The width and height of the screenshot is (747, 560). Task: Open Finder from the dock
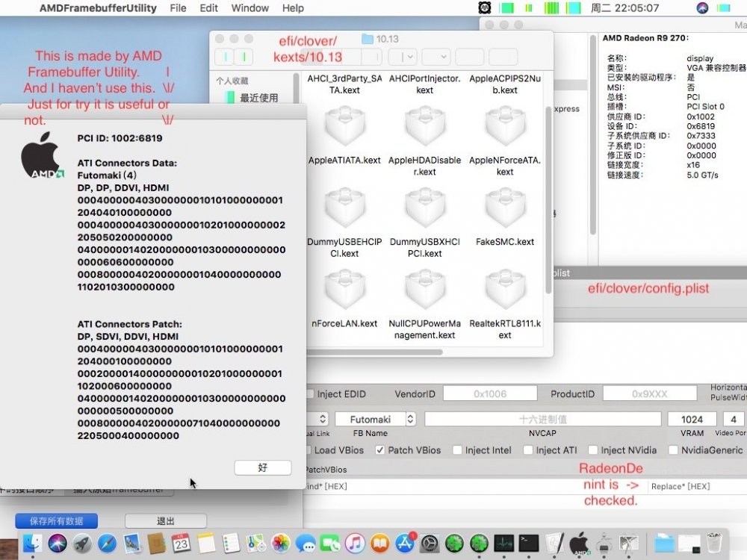[32, 544]
